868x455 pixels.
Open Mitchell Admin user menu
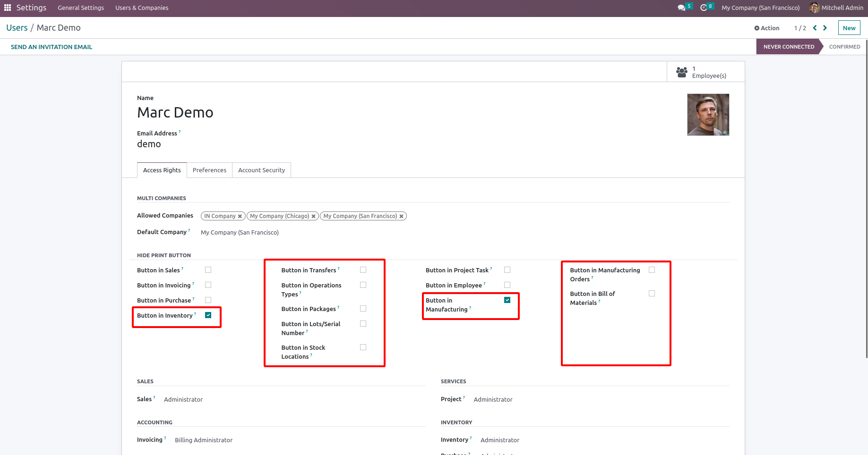point(836,8)
